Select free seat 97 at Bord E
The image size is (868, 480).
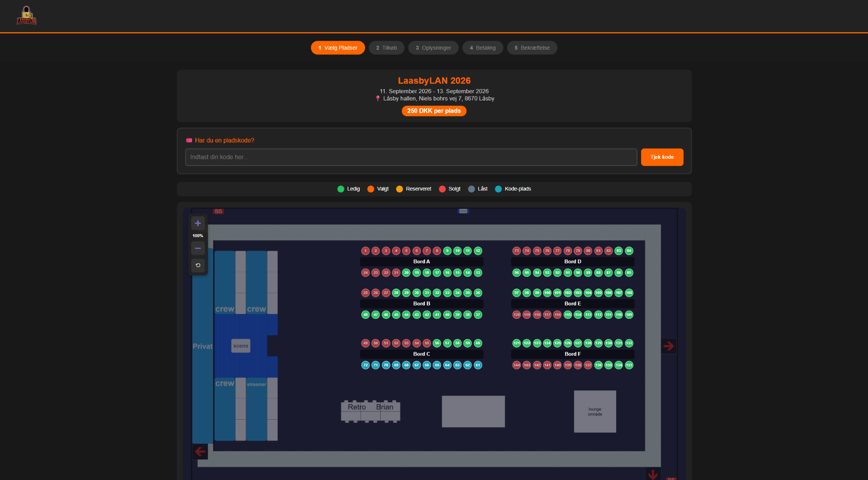click(516, 293)
